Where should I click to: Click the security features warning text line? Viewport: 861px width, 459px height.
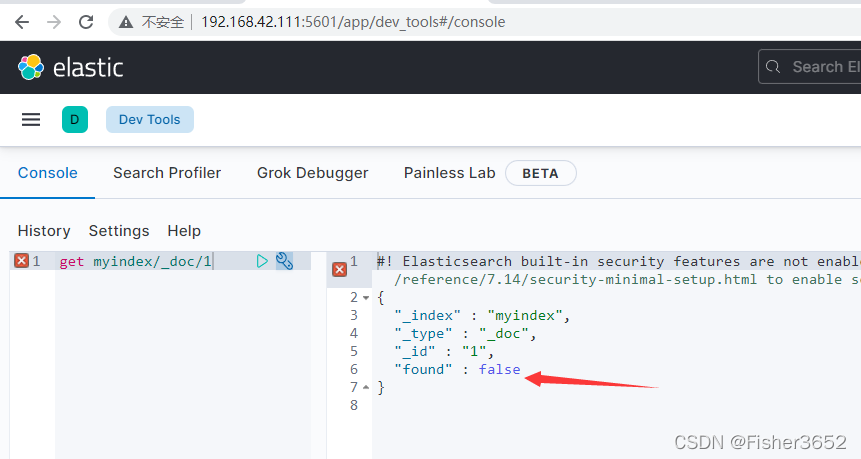pyautogui.click(x=618, y=261)
